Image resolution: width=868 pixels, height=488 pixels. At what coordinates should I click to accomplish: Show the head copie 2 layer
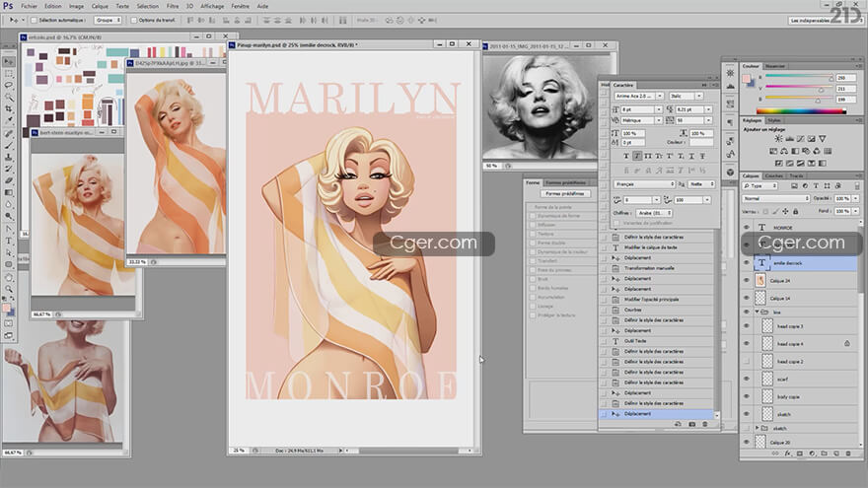pyautogui.click(x=747, y=361)
